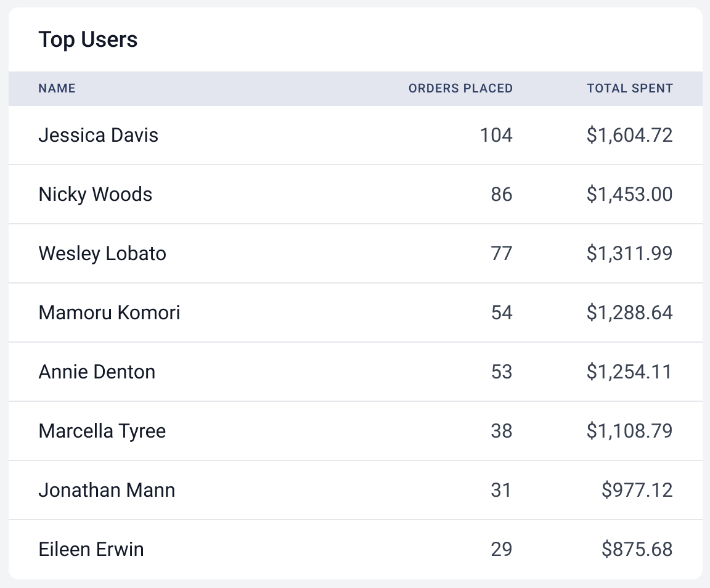Select Nicky Woods in the table

[x=96, y=194]
